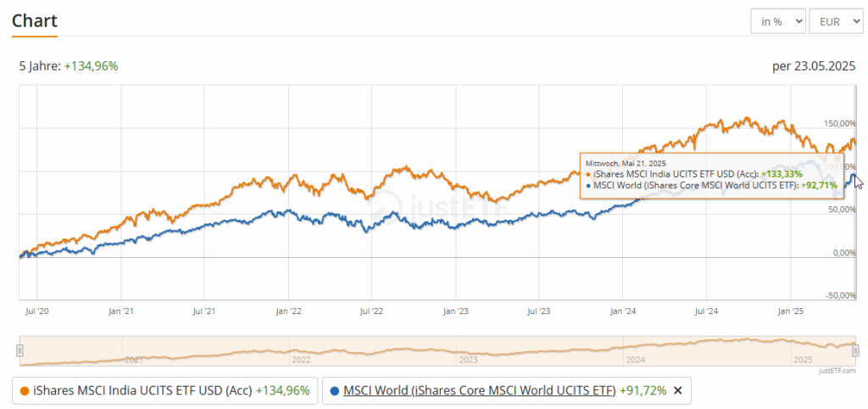The image size is (868, 409).
Task: Click the Jul '20 x-axis label
Action: 37,311
